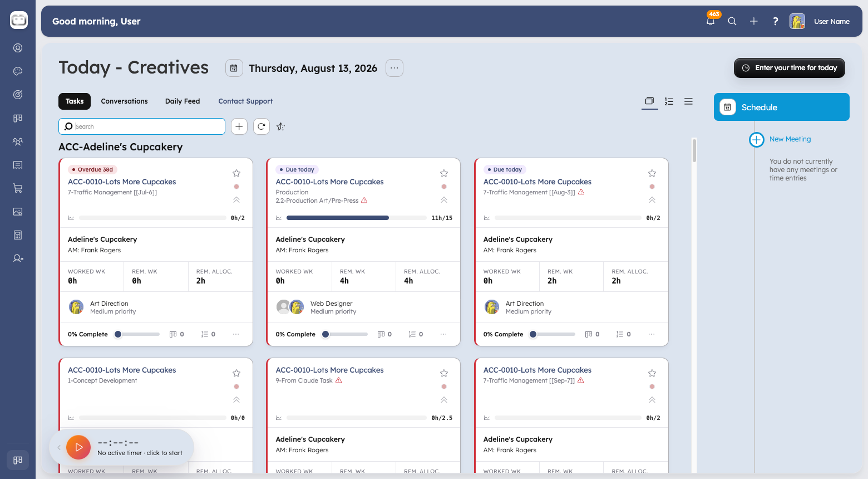The width and height of the screenshot is (868, 479).
Task: Click the star filter icon beside refresh
Action: (x=281, y=126)
